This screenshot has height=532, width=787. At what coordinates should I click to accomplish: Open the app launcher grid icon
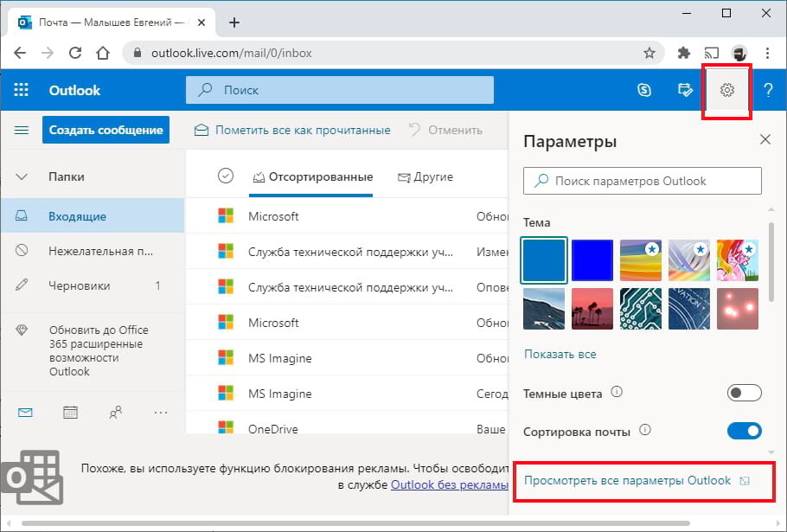(x=21, y=90)
